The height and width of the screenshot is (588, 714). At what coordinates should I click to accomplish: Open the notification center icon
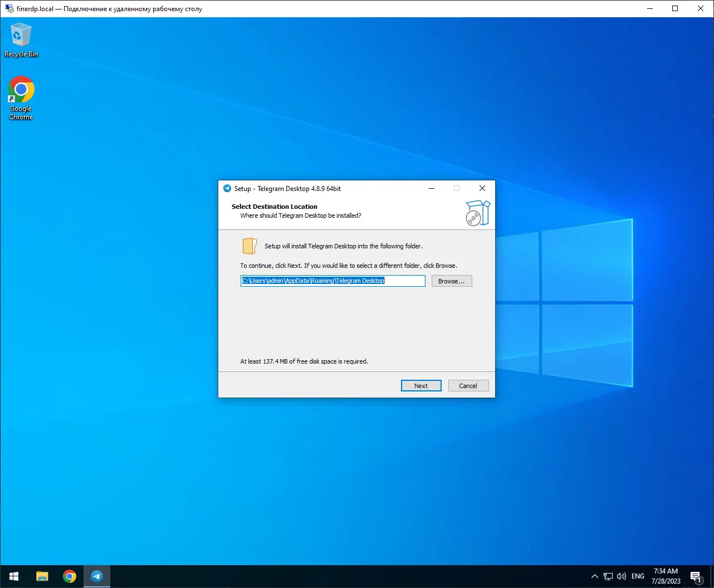coord(696,576)
